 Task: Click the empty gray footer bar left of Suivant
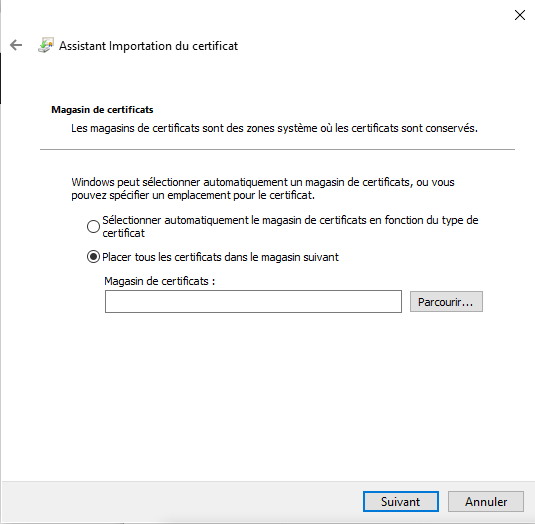pos(181,501)
